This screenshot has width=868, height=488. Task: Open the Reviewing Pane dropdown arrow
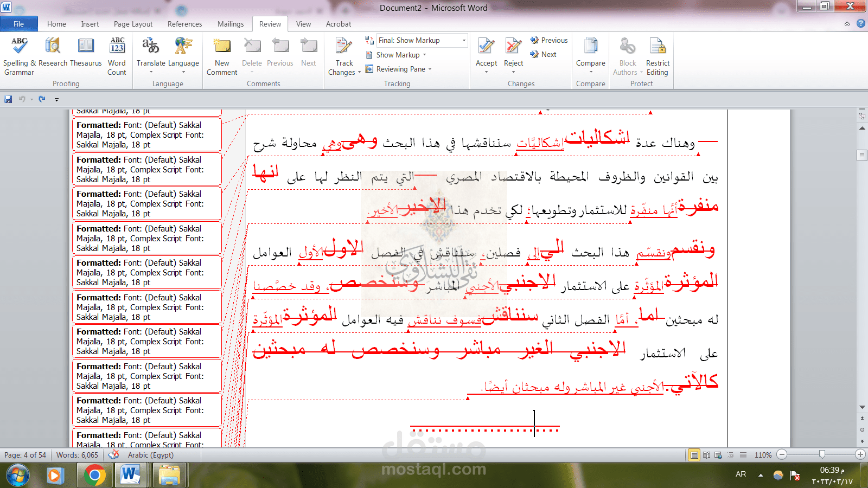[430, 69]
